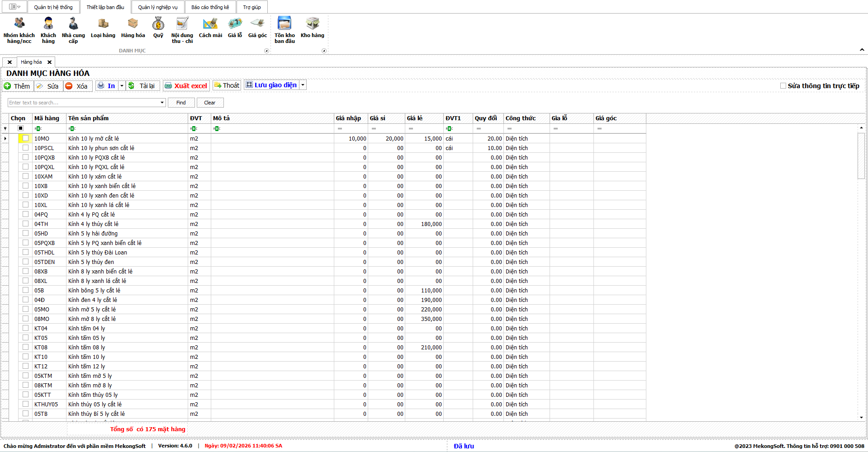This screenshot has height=452, width=868.
Task: Open the Lưu giao diện dropdown arrow
Action: 303,85
